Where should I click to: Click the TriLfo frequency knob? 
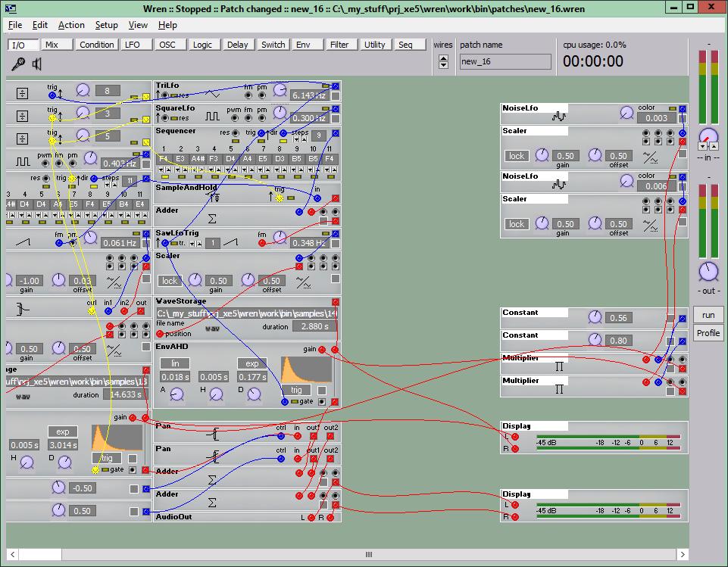coord(280,90)
